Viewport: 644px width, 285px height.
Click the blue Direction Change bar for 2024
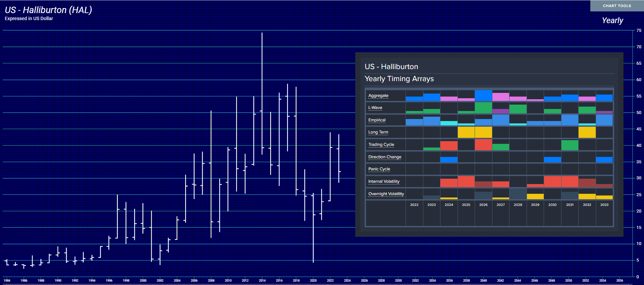[x=449, y=160]
